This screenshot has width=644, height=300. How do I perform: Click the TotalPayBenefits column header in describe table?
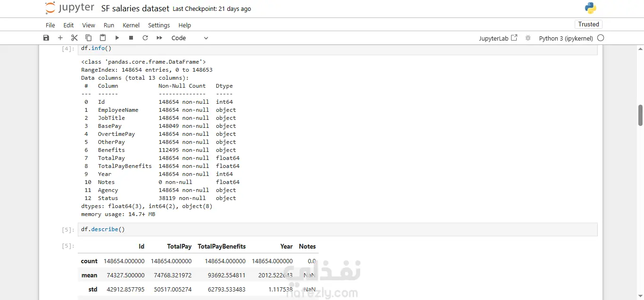click(222, 246)
